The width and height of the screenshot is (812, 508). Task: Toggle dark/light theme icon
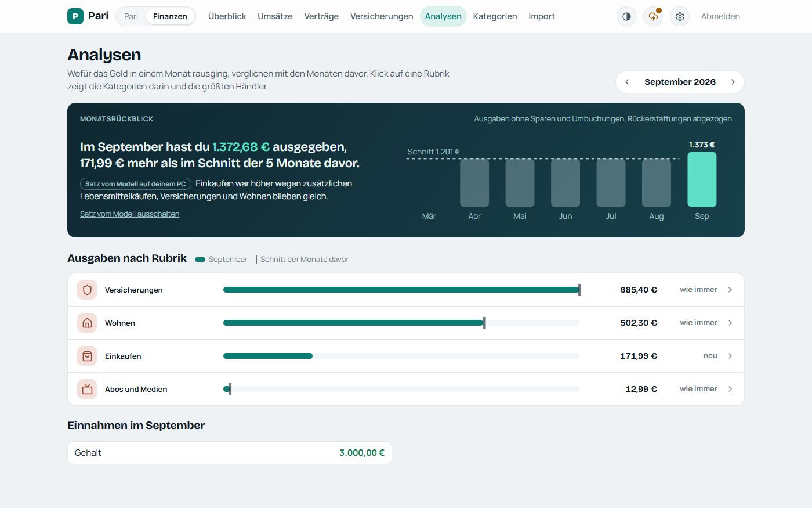tap(626, 16)
